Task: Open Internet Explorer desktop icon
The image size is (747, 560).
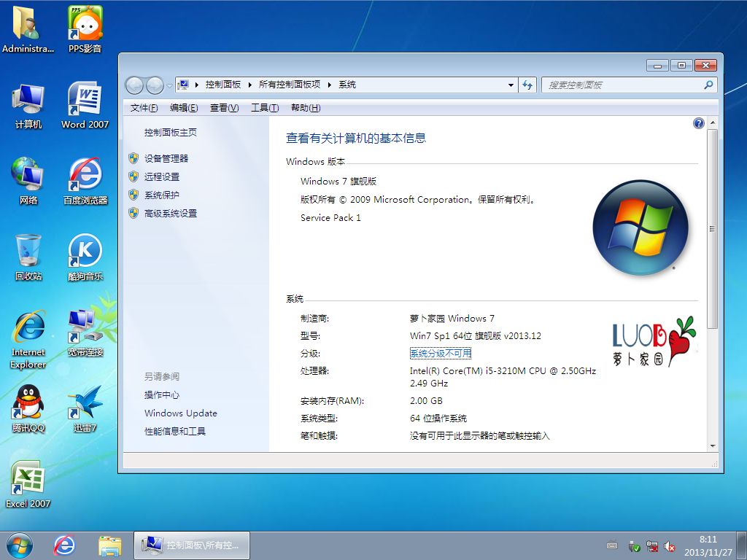Action: pyautogui.click(x=28, y=340)
